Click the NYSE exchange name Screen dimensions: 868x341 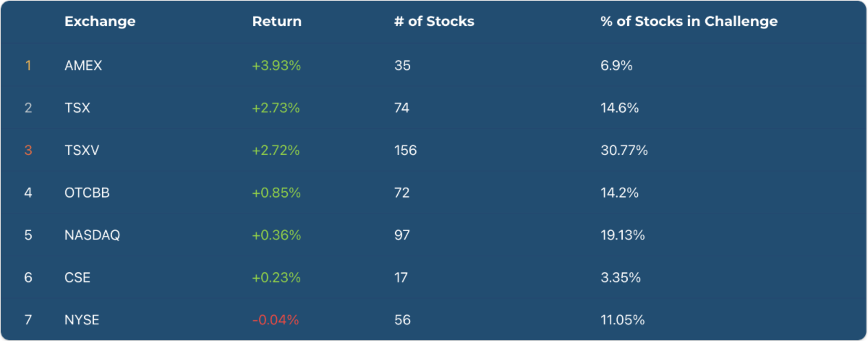point(82,320)
